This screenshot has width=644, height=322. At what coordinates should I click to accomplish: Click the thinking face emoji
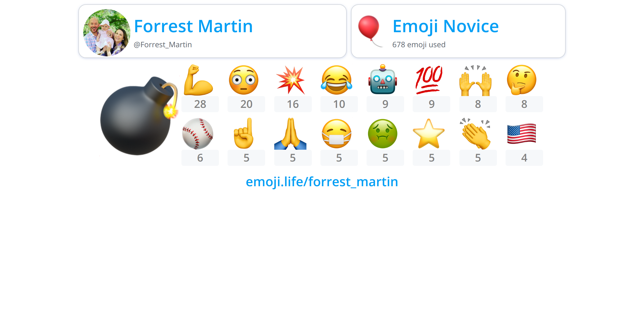coord(521,80)
